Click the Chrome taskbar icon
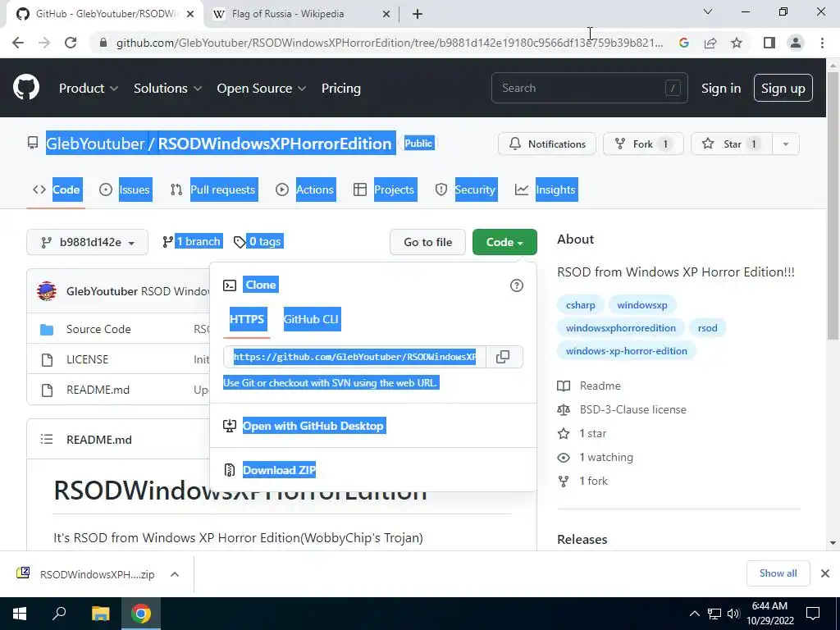840x630 pixels. (141, 614)
